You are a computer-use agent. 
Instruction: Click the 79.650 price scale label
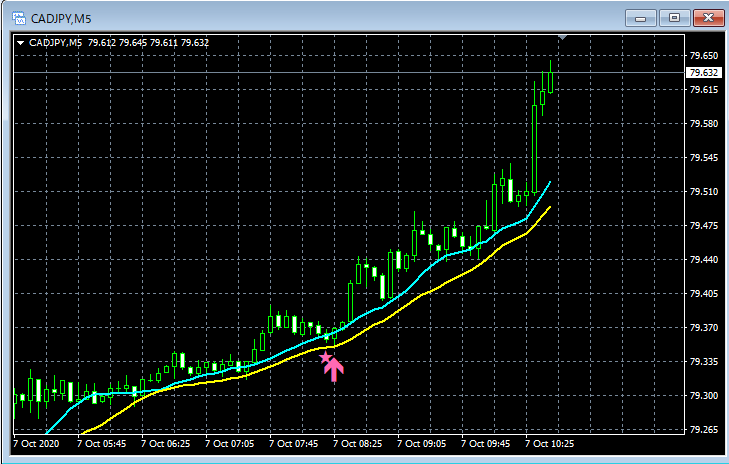click(703, 56)
